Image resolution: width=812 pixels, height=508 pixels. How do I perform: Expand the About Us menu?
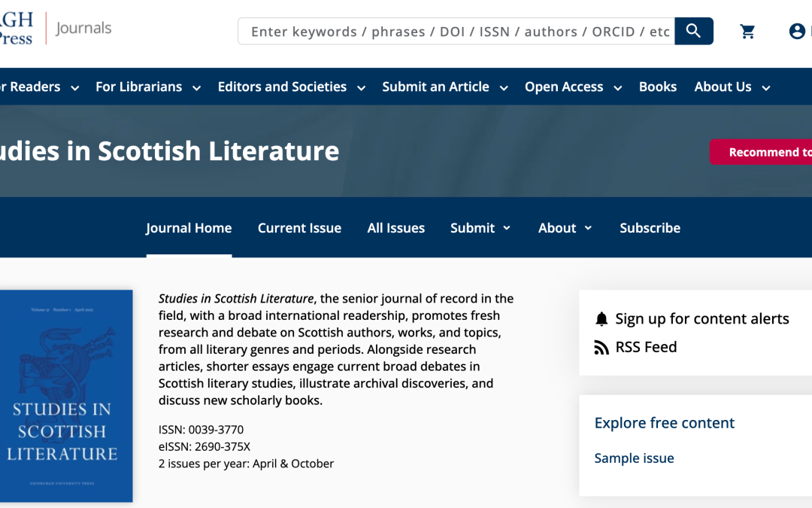[723, 87]
